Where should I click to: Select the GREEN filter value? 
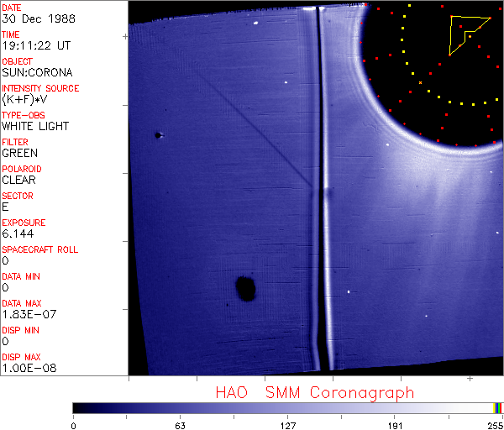pos(19,153)
